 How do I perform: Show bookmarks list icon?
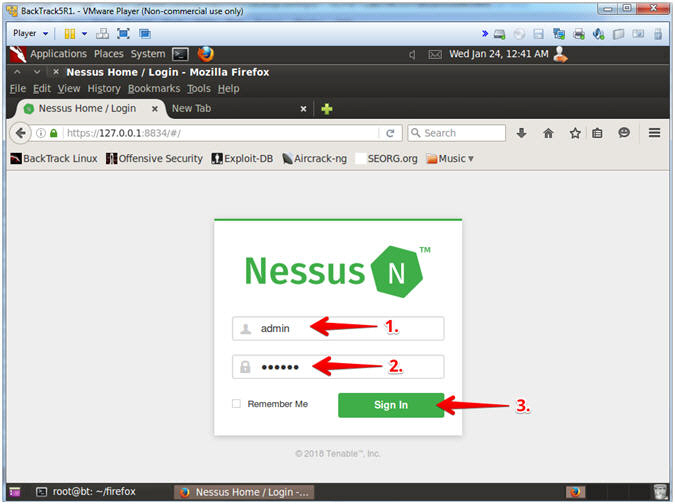[x=597, y=133]
